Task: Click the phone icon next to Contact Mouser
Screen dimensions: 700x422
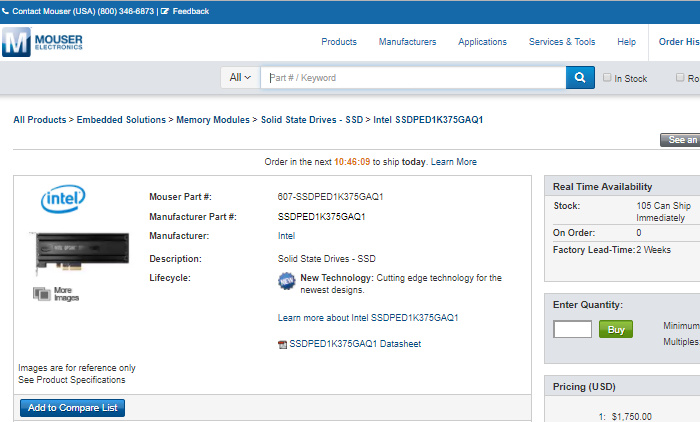Action: coord(5,11)
